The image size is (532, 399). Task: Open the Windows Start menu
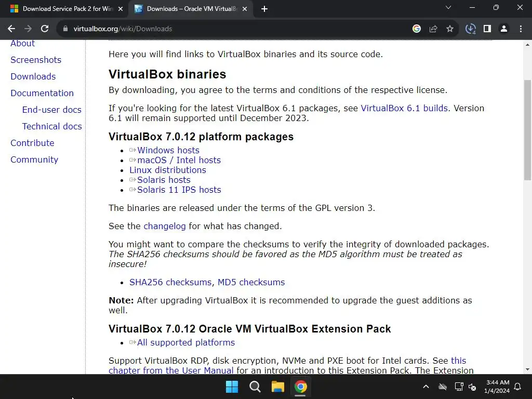232,387
